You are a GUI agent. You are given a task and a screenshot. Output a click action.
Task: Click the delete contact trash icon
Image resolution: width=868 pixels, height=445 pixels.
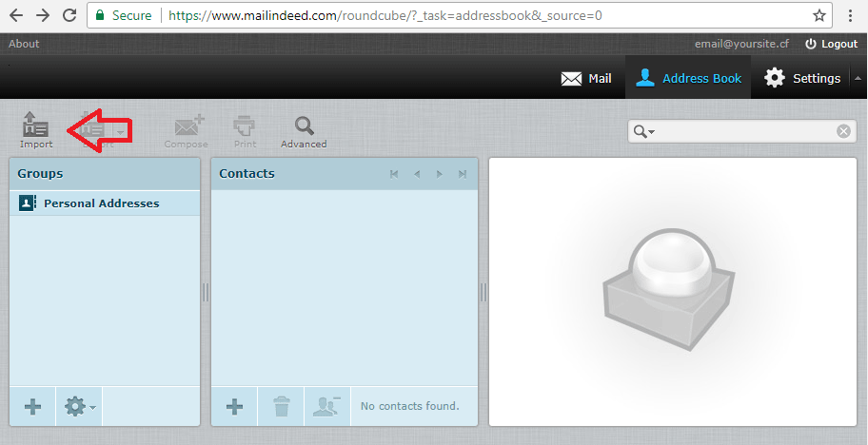(x=281, y=407)
